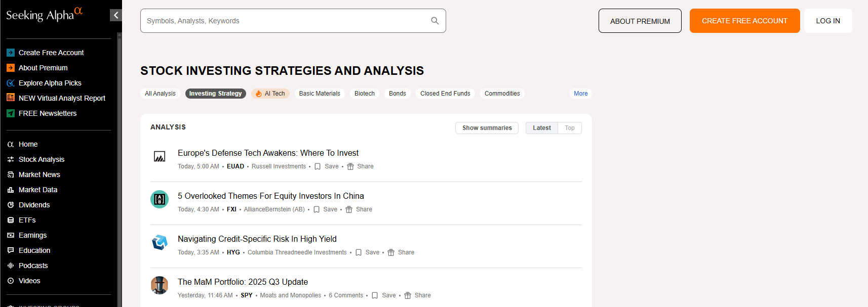
Task: Open Europe's Defense Tech Awakens article
Action: [268, 153]
